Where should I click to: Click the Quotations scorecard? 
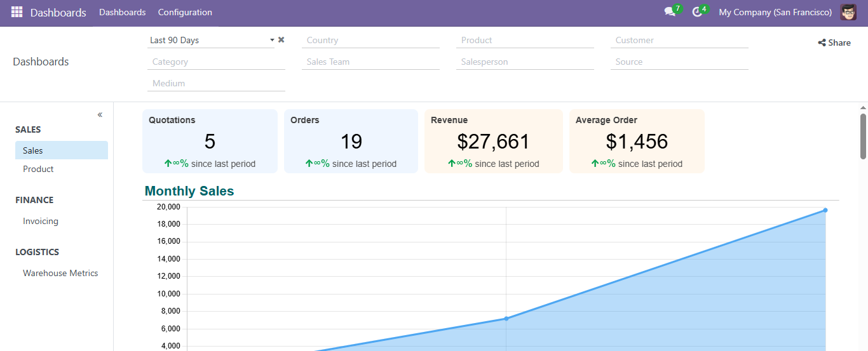coord(210,141)
